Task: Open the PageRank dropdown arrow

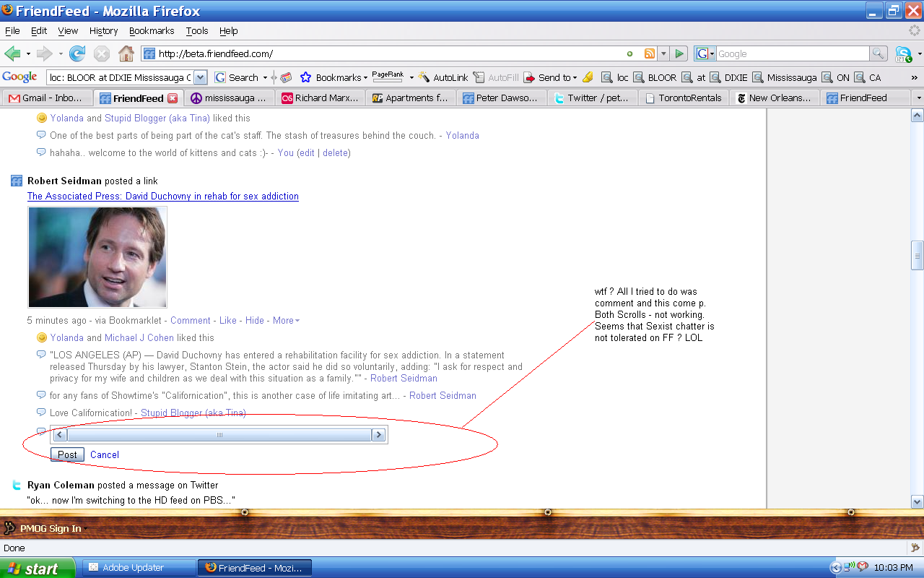Action: pos(411,77)
